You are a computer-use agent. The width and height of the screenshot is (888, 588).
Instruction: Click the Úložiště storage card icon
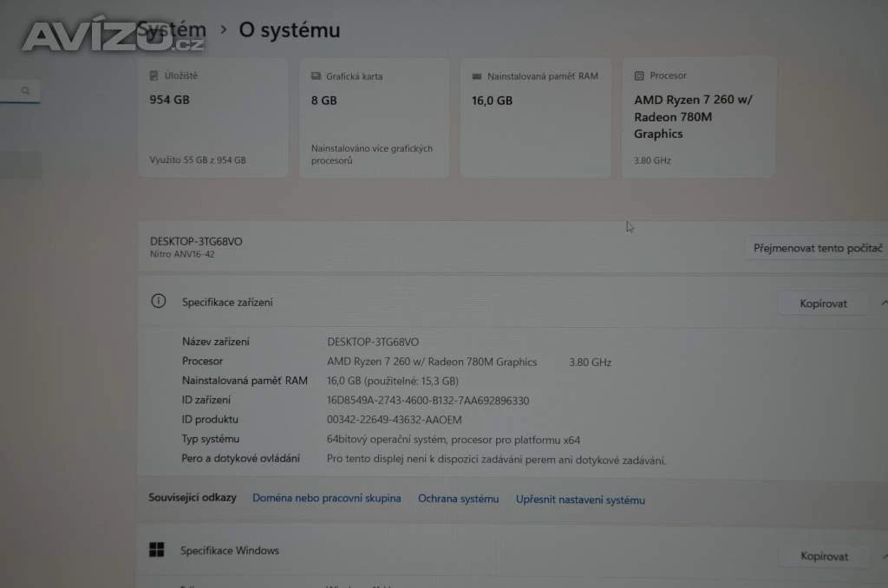tap(154, 76)
